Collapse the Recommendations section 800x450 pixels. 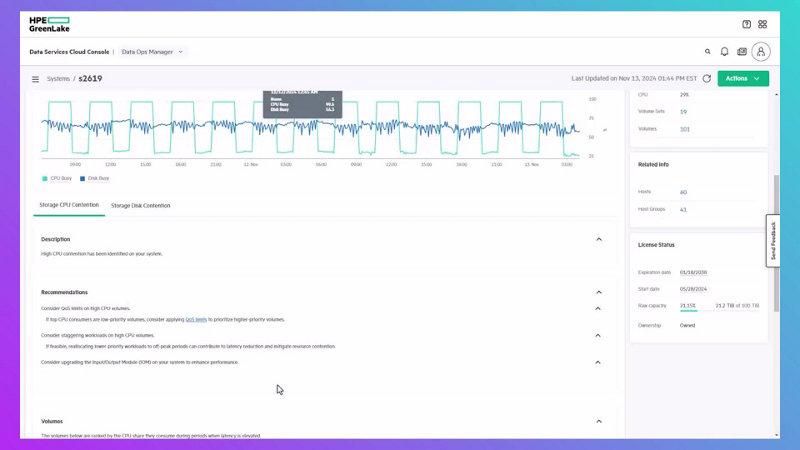tap(599, 292)
